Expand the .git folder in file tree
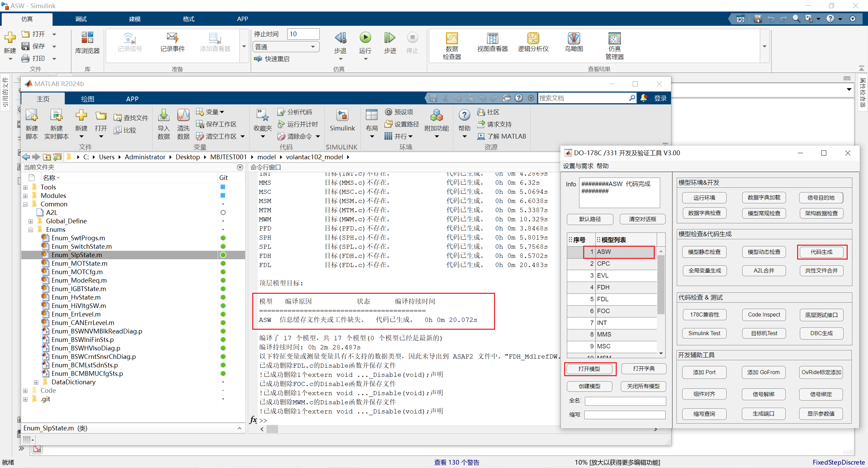868x468 pixels. (x=25, y=399)
